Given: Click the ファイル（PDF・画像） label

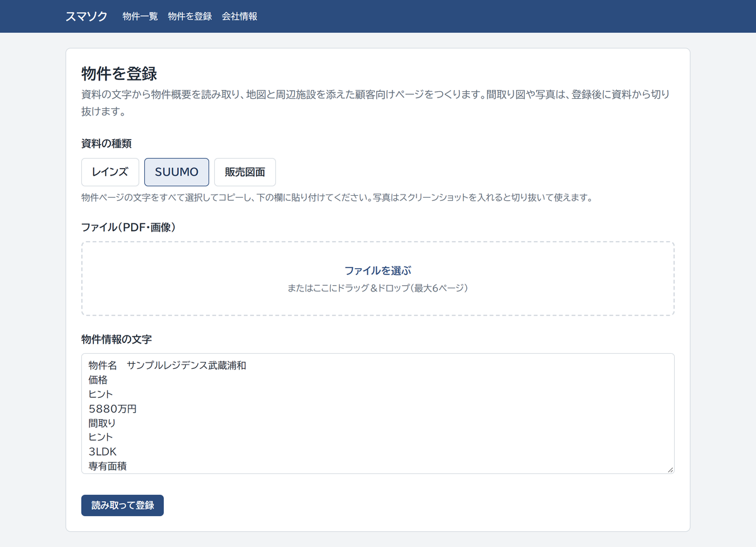Looking at the screenshot, I should coord(129,227).
